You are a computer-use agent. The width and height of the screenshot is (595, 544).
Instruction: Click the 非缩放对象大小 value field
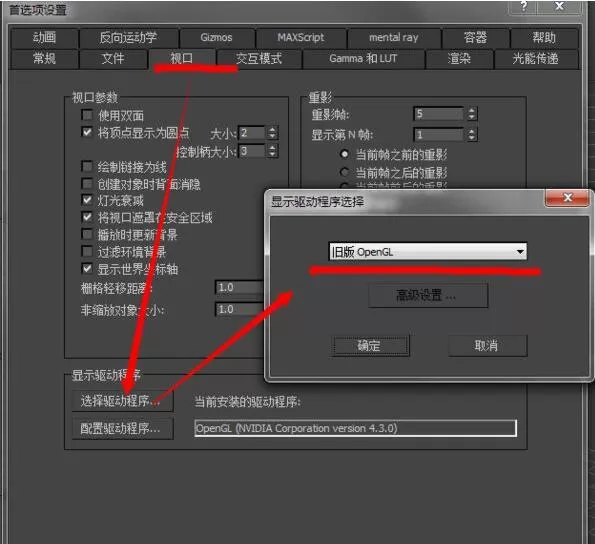(239, 310)
